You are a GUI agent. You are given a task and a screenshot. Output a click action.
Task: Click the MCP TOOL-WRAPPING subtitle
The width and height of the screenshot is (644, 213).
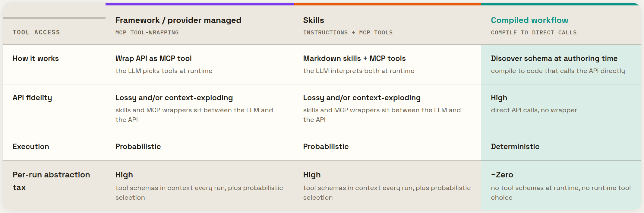coord(147,32)
